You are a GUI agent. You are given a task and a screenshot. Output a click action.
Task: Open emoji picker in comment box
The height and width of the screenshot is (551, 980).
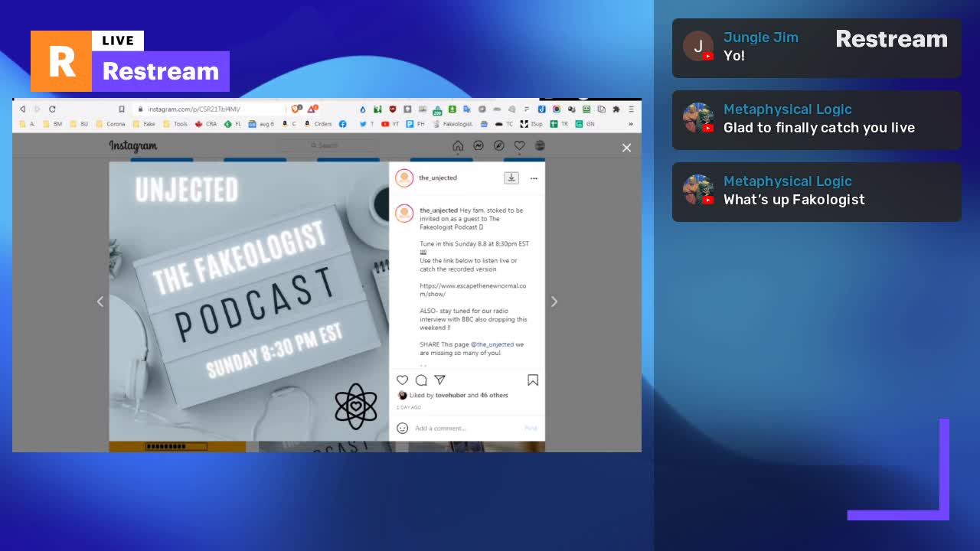tap(403, 428)
